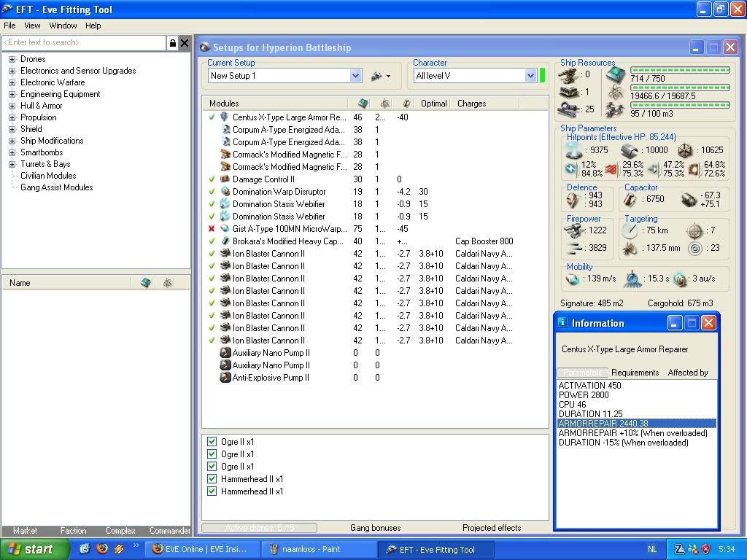Open the Character dropdown list
747x560 pixels.
530,76
